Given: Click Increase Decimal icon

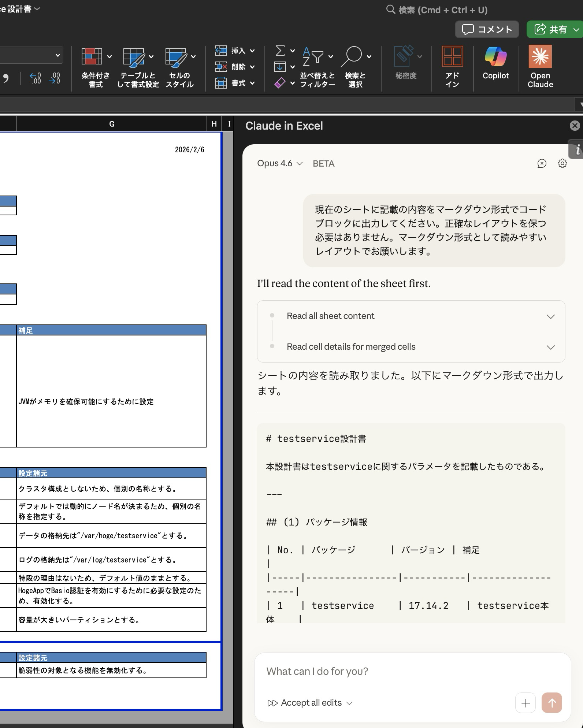Looking at the screenshot, I should [x=36, y=78].
